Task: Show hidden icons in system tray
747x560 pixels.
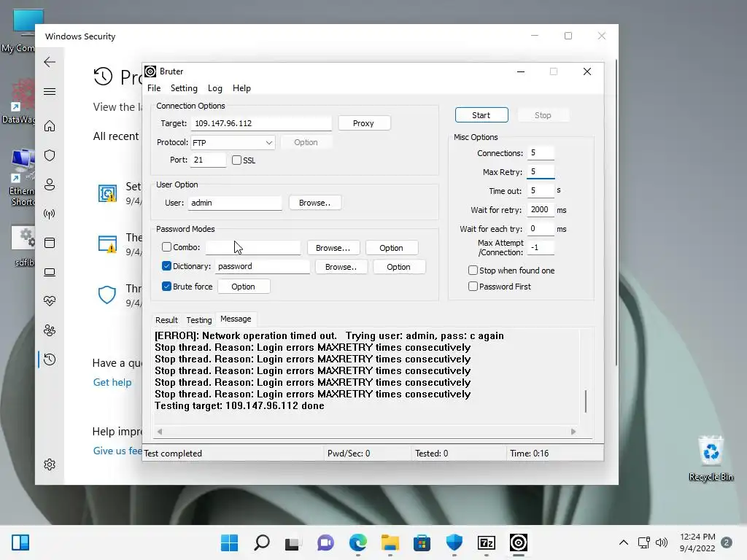Action: point(623,542)
